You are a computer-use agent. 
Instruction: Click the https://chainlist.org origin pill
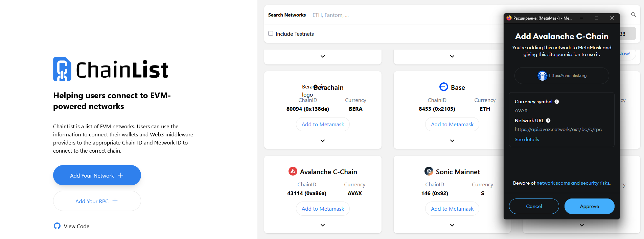click(562, 76)
